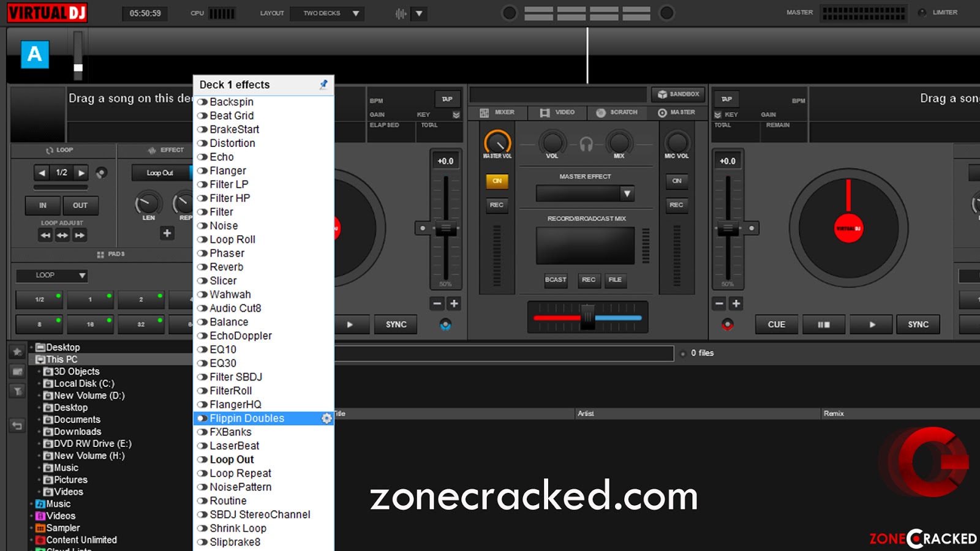Open the favorites star sidebar icon
Image resolution: width=980 pixels, height=551 pixels.
pos(17,351)
